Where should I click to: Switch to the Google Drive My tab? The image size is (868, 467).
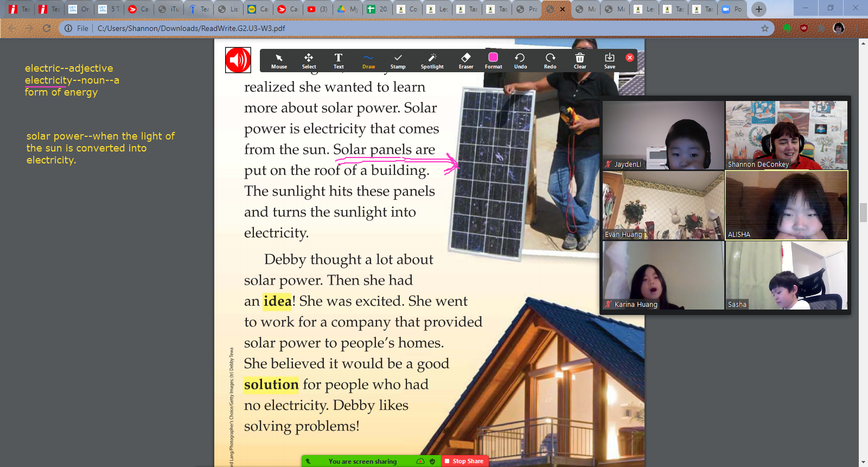point(347,9)
